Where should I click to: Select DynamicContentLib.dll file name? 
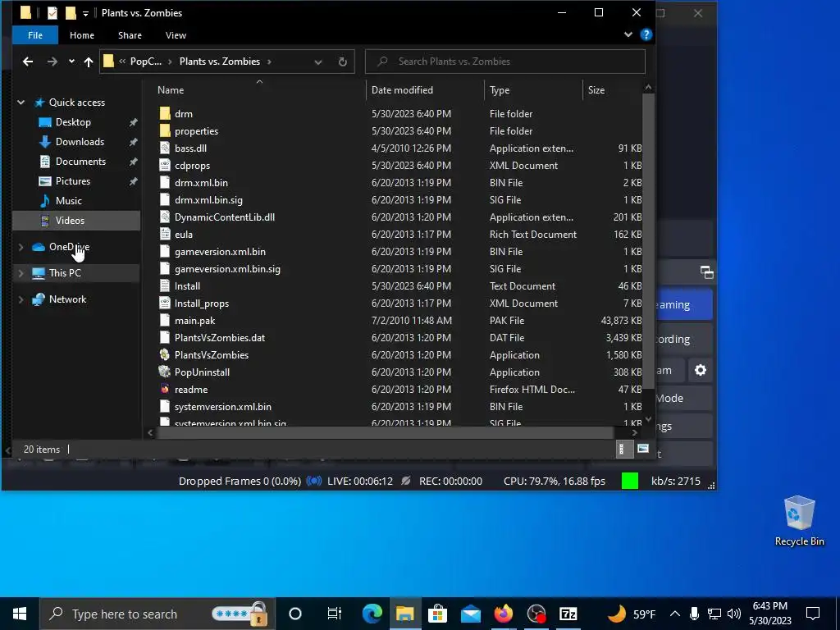(225, 217)
